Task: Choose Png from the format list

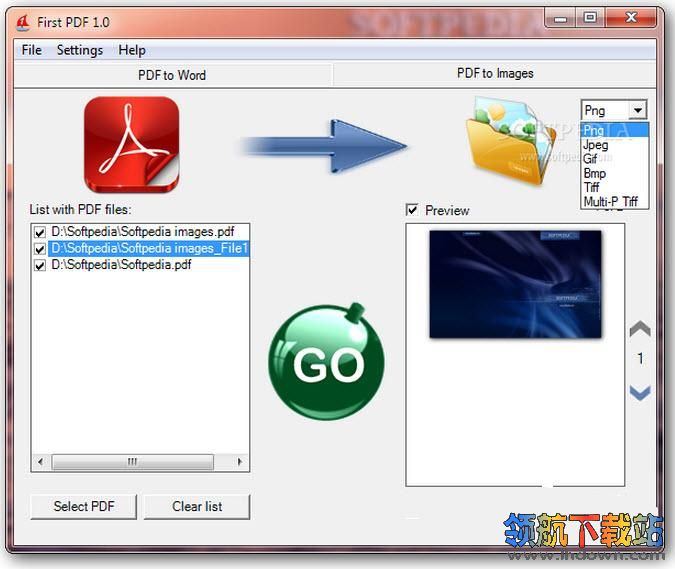Action: pyautogui.click(x=614, y=130)
